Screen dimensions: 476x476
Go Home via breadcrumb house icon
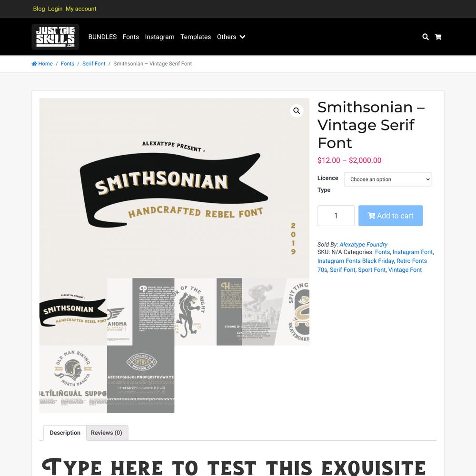[34, 63]
